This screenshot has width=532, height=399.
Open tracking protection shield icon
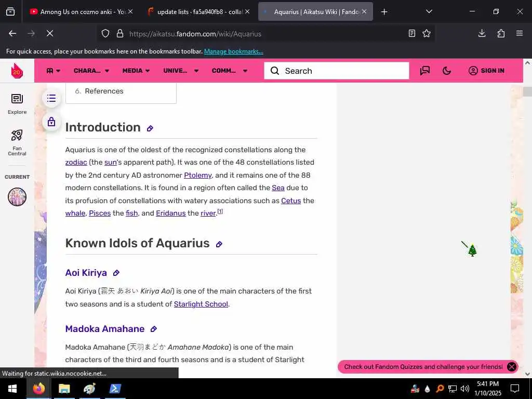click(x=105, y=34)
